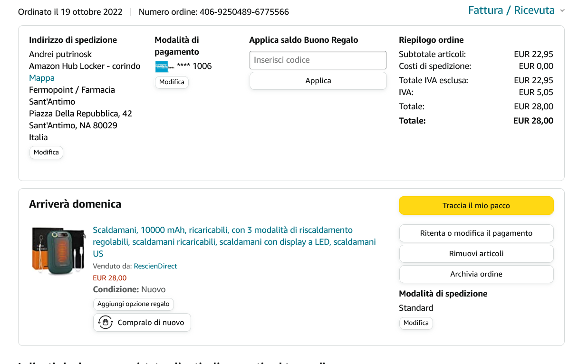Focus the Inserisci codice gift card field
588x364 pixels.
[318, 60]
